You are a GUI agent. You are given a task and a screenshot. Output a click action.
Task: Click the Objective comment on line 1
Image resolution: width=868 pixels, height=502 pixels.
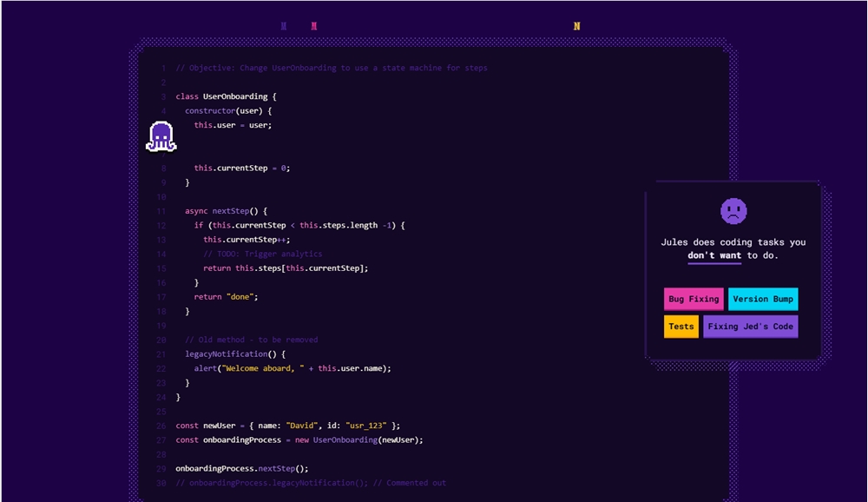(332, 68)
